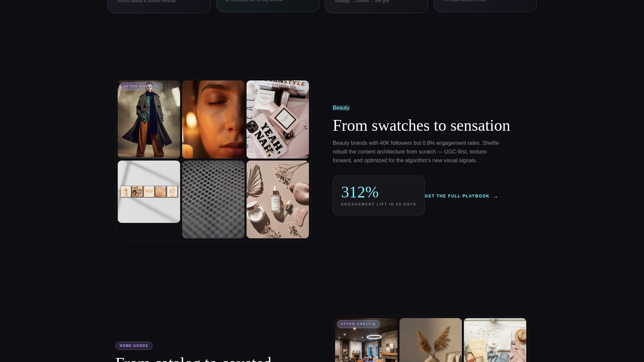Click the Home Goods category pill

pyautogui.click(x=134, y=346)
